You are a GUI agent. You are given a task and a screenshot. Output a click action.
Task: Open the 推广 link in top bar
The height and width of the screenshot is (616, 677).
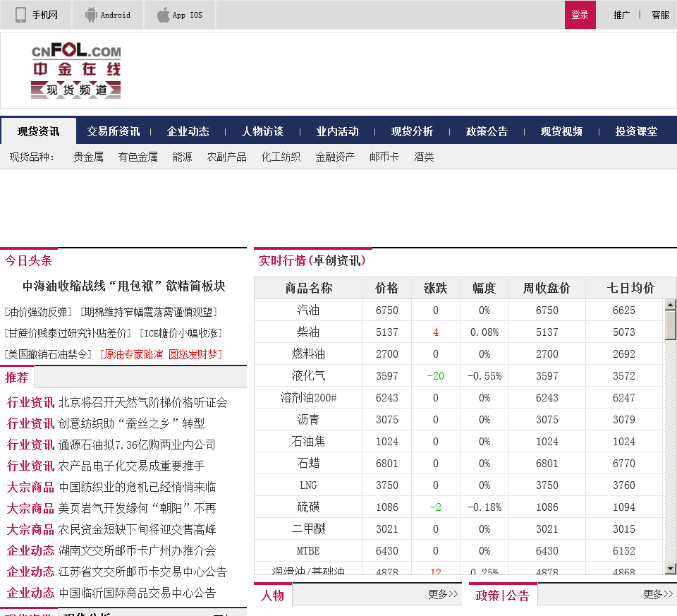click(621, 15)
